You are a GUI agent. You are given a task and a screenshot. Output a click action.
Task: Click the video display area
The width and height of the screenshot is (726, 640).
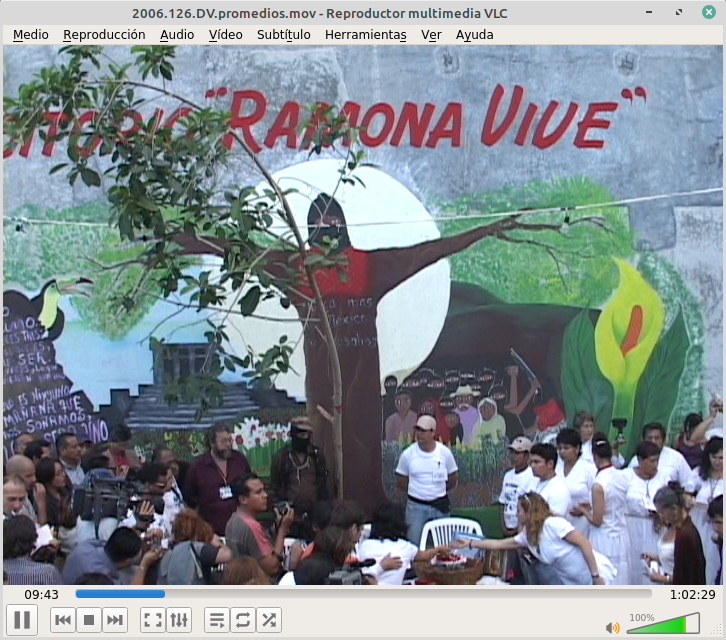point(363,315)
